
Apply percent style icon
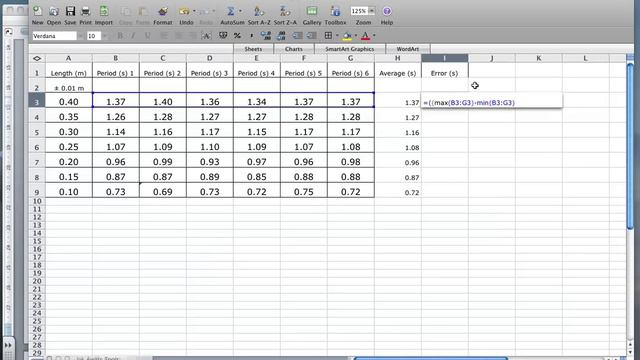[237, 36]
